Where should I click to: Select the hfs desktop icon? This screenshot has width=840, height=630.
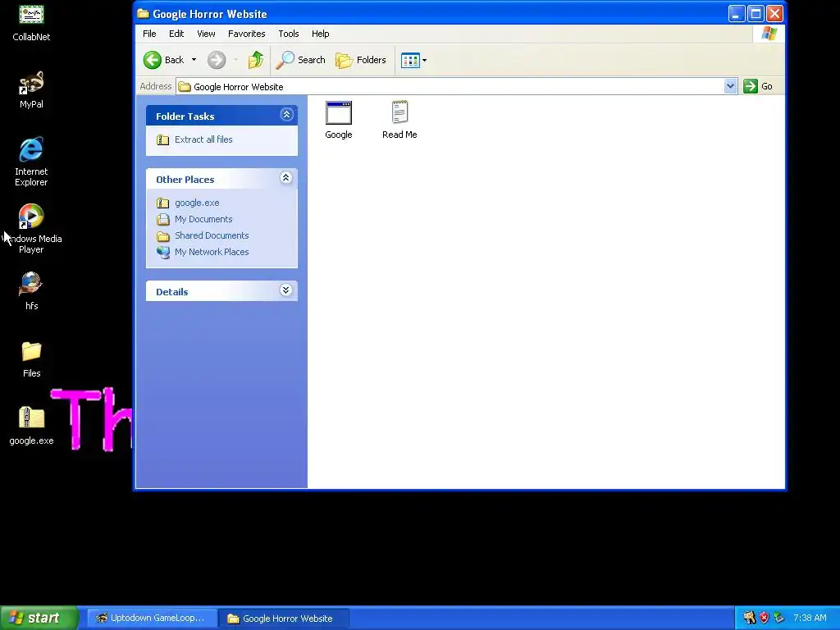coord(32,291)
